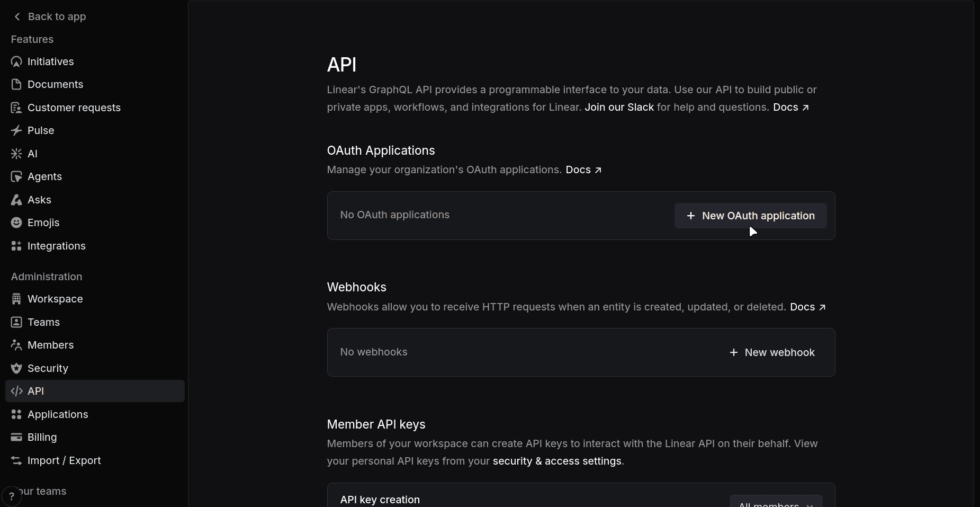Open Docs link under OAuth Applications
This screenshot has height=507, width=980.
(x=583, y=170)
